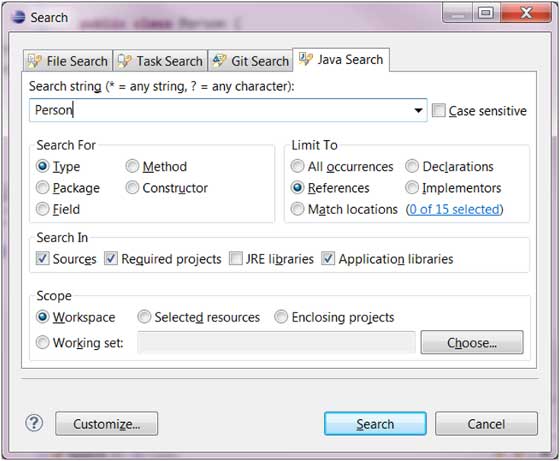Select the Java Search tab
The image size is (560, 461).
click(341, 60)
